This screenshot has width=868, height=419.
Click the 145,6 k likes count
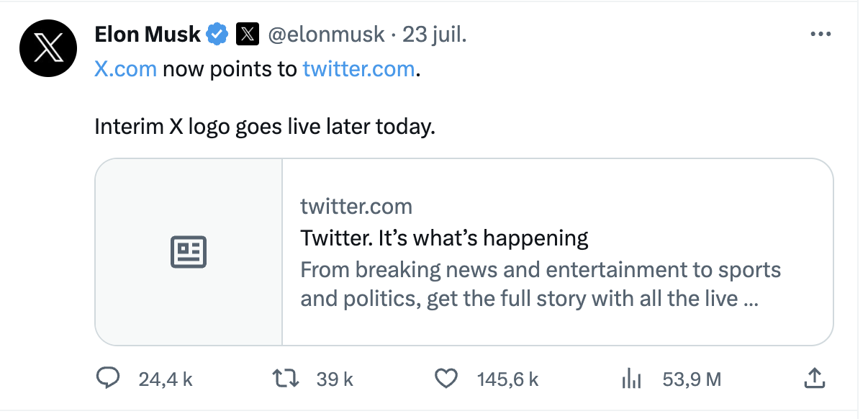point(508,379)
